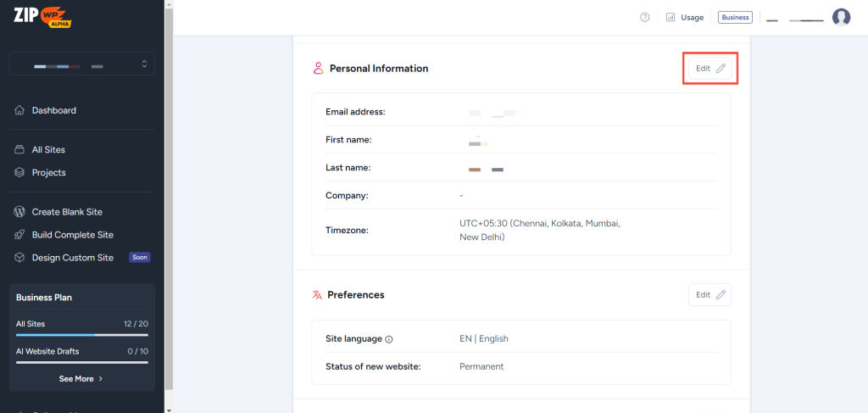Open the All Sites menu item
Screen dimensions: 868x413
click(48, 150)
